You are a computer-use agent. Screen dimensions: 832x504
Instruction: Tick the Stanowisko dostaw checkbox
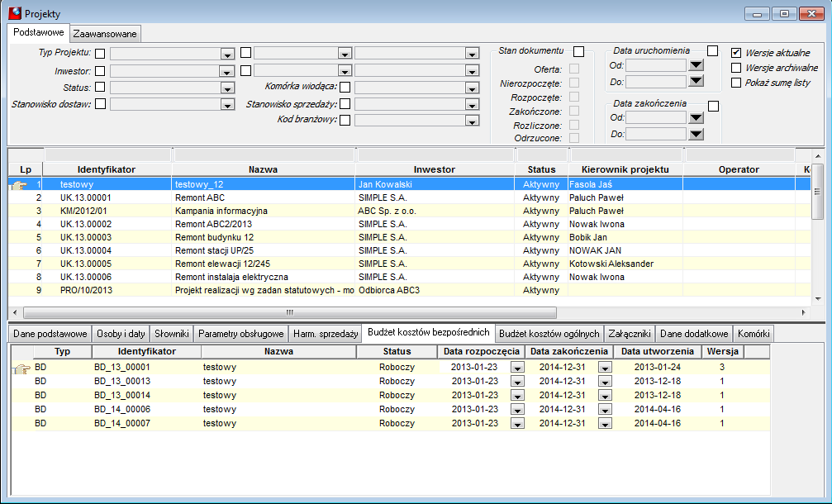(x=100, y=104)
